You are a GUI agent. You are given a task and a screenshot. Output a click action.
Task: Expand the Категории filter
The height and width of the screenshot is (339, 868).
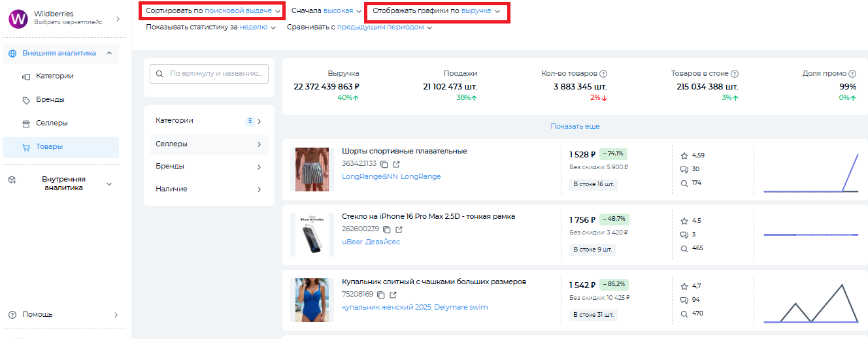pyautogui.click(x=209, y=121)
